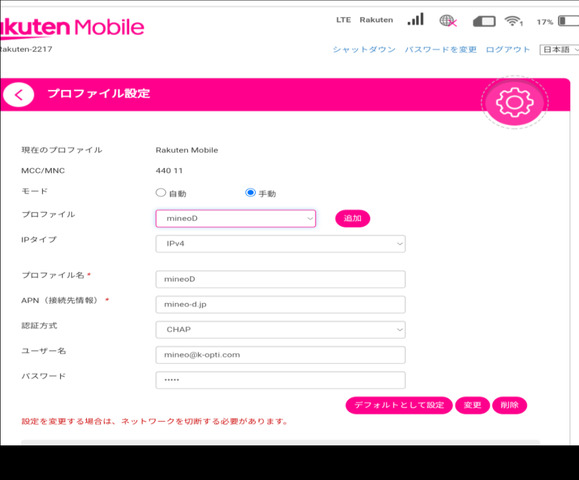Click the back arrow button

click(x=18, y=95)
